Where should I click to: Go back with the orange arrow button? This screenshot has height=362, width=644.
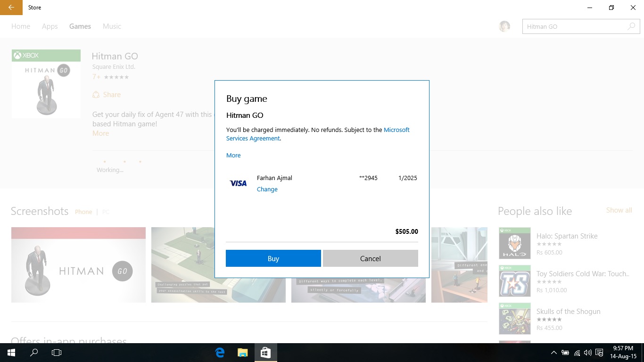click(x=11, y=8)
